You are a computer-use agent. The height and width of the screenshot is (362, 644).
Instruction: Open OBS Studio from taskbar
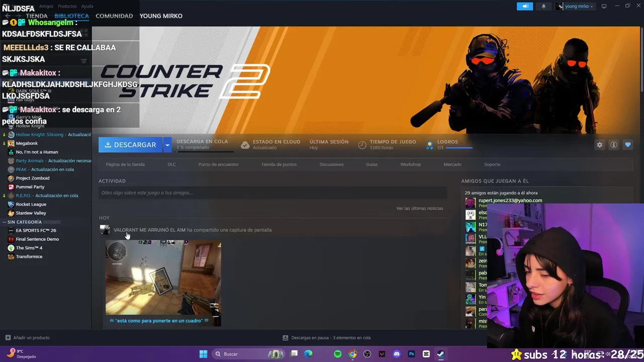click(x=367, y=354)
